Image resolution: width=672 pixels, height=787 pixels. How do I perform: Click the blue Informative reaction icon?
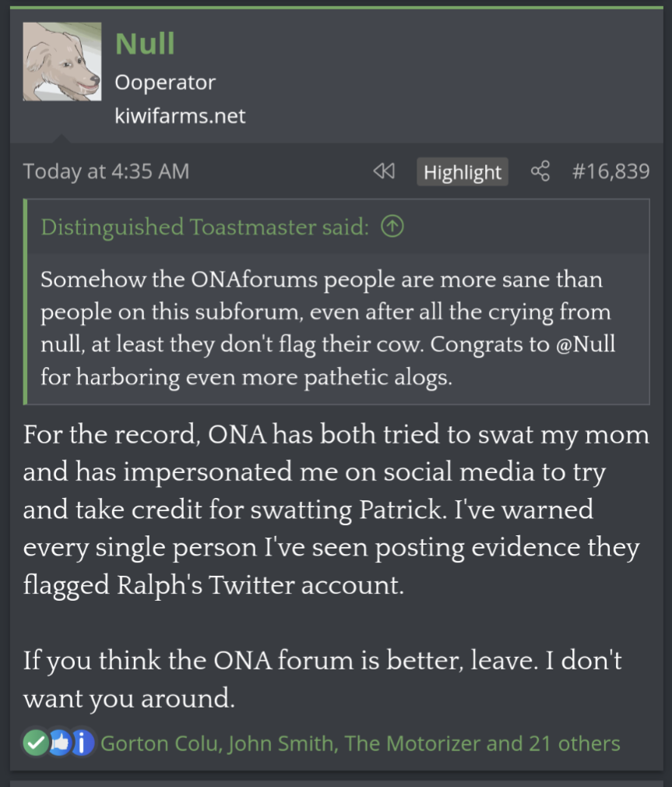click(x=83, y=743)
